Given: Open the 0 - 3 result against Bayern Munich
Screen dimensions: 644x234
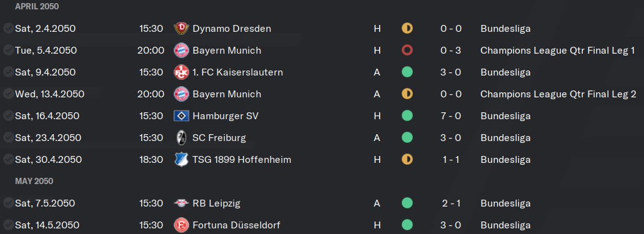Looking at the screenshot, I should pyautogui.click(x=450, y=51).
